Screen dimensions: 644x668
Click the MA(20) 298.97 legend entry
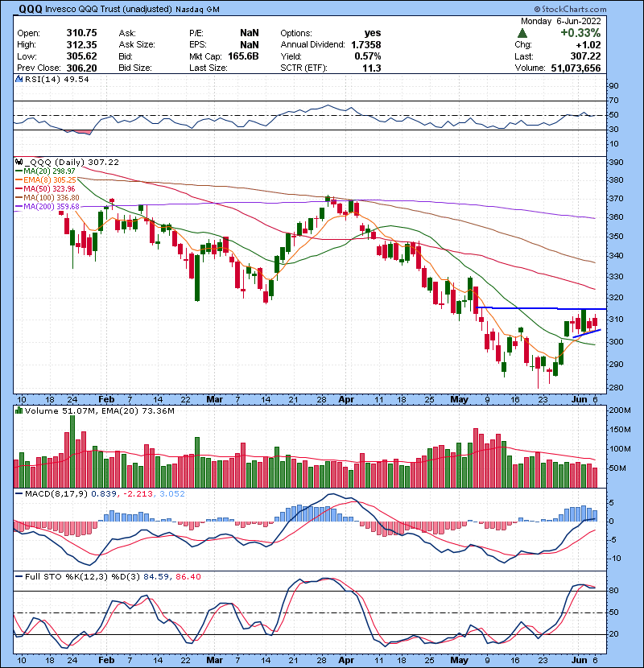click(x=45, y=171)
